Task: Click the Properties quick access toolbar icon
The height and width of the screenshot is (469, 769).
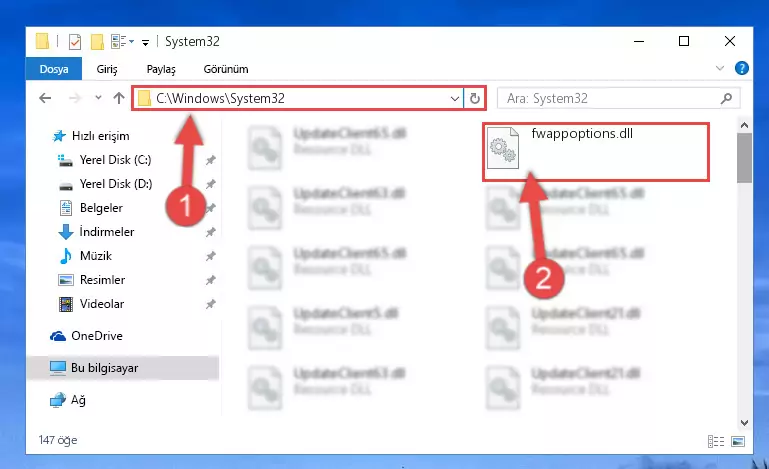Action: click(x=75, y=42)
